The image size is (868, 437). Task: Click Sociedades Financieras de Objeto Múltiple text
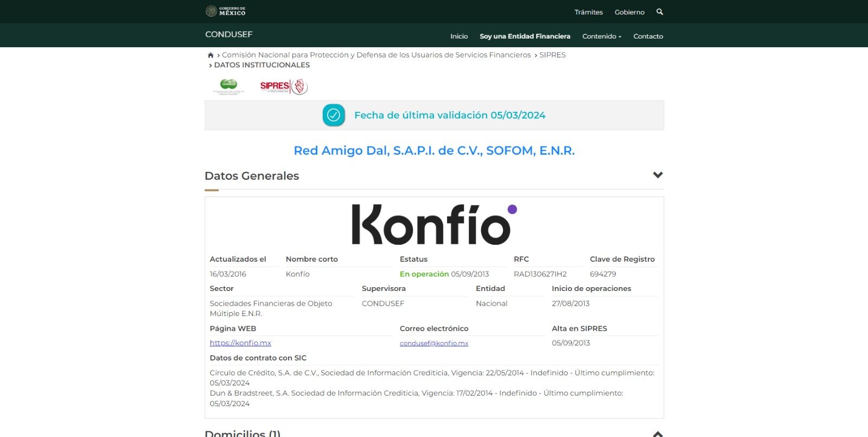[271, 308]
